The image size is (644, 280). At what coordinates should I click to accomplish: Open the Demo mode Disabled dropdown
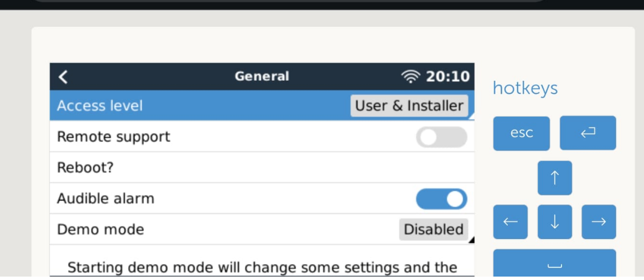click(x=433, y=229)
